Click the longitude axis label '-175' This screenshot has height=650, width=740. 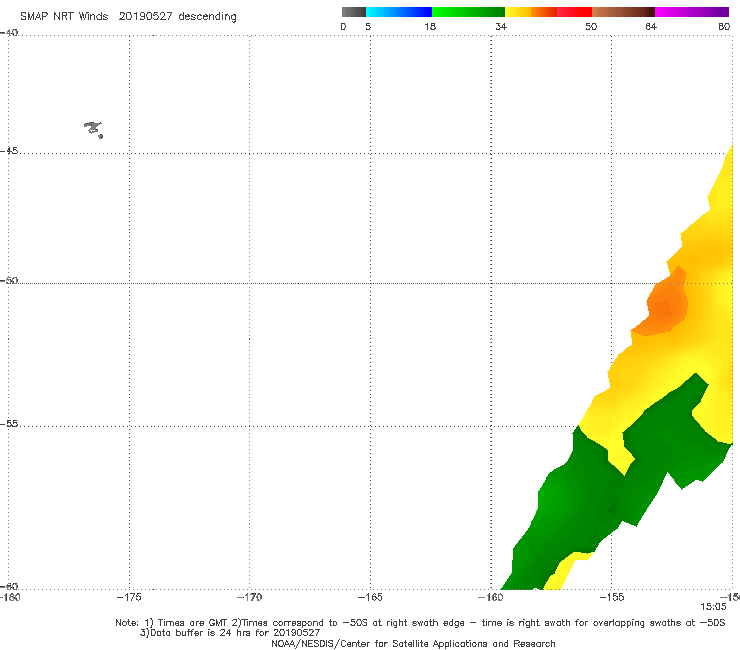pos(129,597)
